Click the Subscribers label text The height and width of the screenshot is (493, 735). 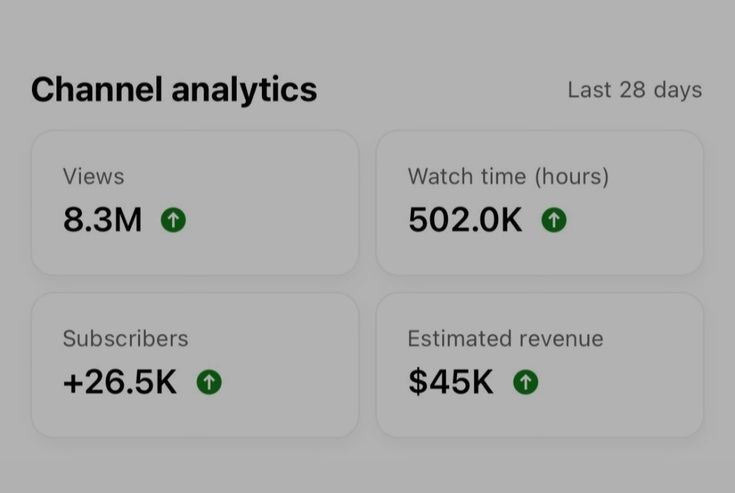pyautogui.click(x=126, y=338)
